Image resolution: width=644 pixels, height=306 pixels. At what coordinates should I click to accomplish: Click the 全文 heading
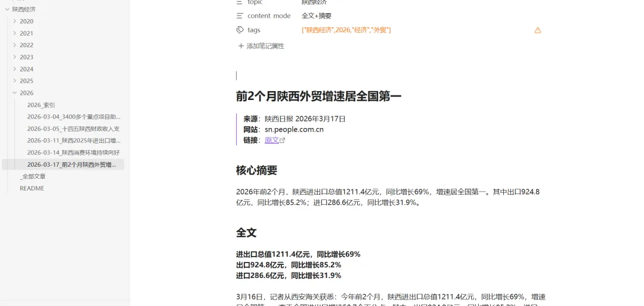point(246,233)
